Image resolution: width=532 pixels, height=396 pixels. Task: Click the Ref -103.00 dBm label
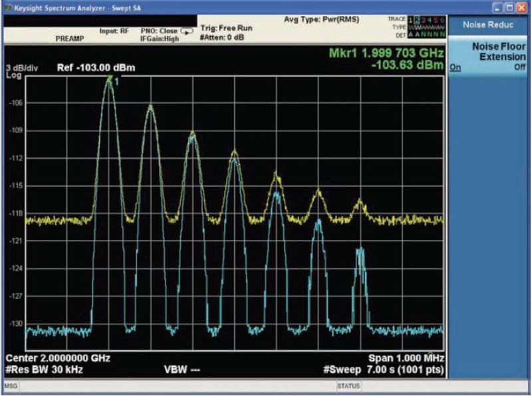pyautogui.click(x=96, y=68)
